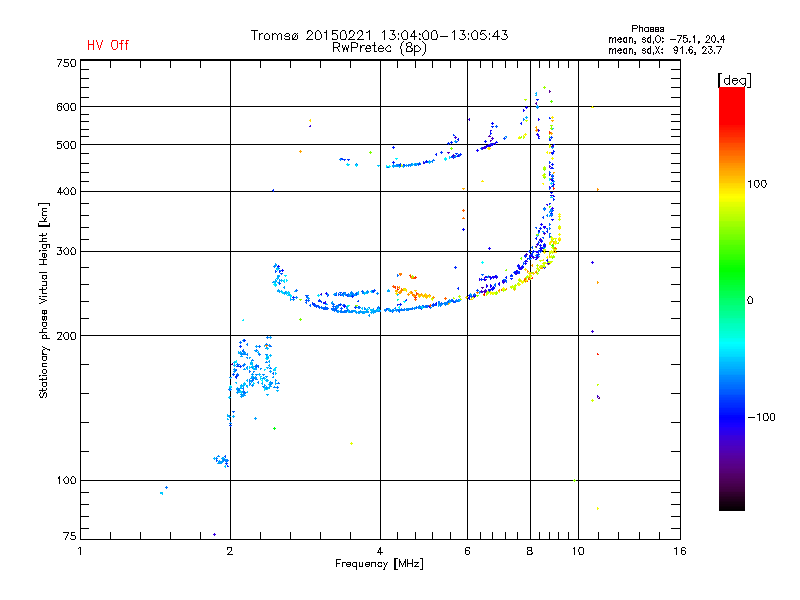
Task: Click the title 'Tromsø 20150221 13:04:00-13:05:43'
Action: [379, 35]
